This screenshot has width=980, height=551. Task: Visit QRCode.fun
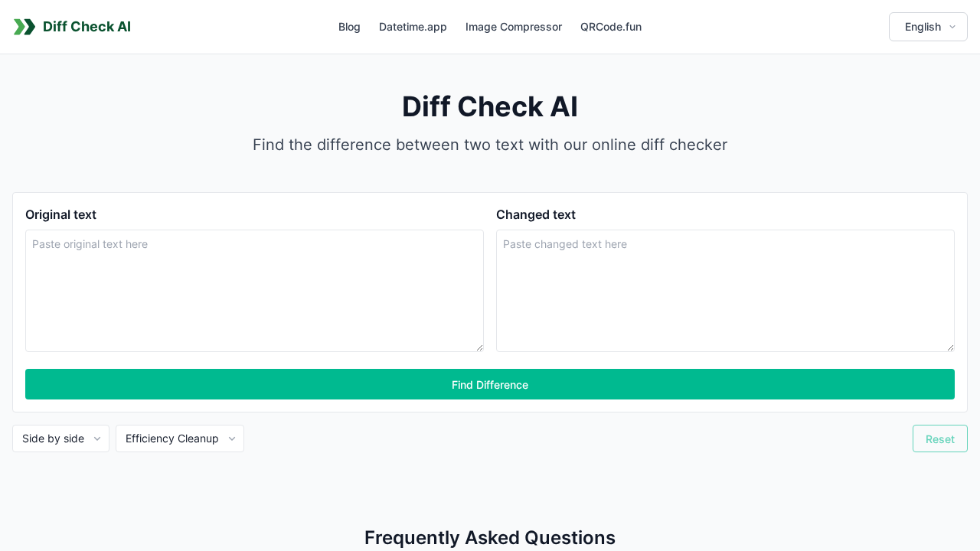pos(611,27)
